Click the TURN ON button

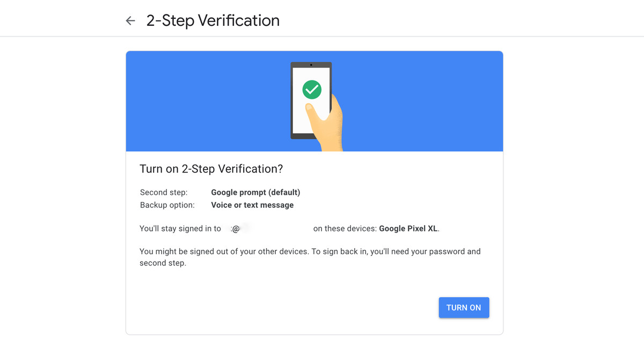click(x=464, y=308)
